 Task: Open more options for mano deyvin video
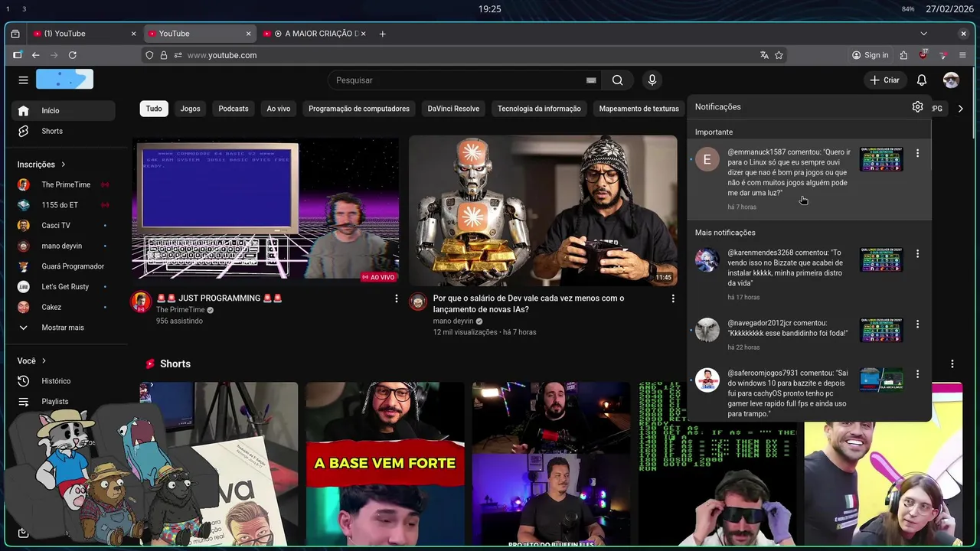coord(673,298)
